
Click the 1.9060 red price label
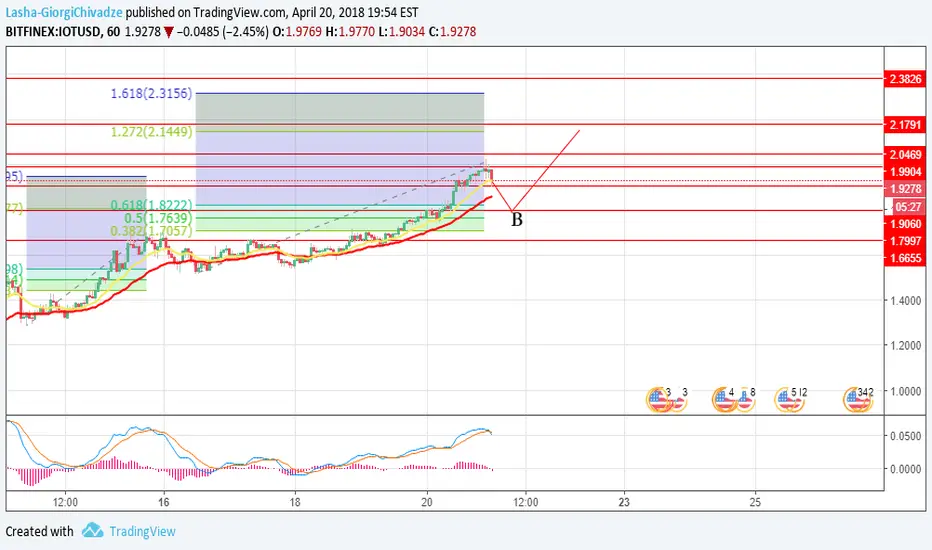(x=905, y=224)
